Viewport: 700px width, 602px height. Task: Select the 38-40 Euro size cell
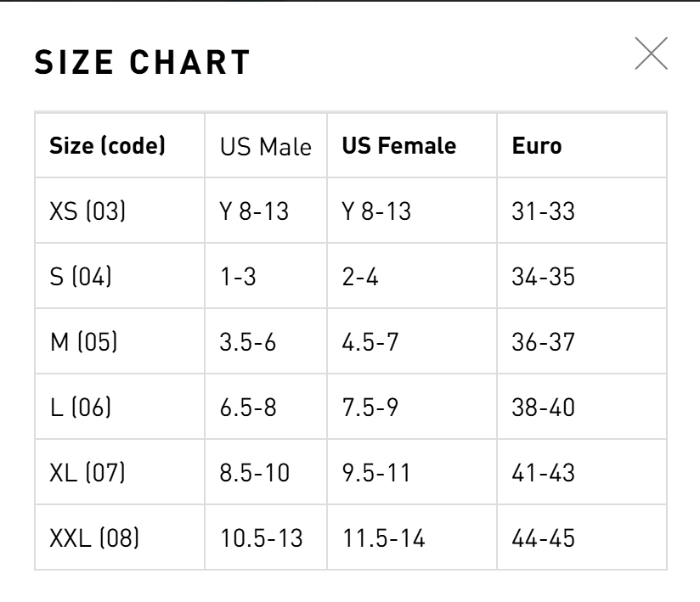click(x=544, y=408)
